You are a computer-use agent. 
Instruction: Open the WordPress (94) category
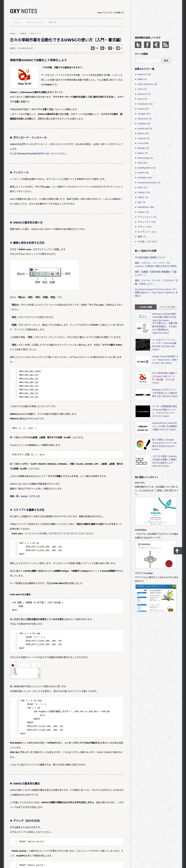coord(146,207)
